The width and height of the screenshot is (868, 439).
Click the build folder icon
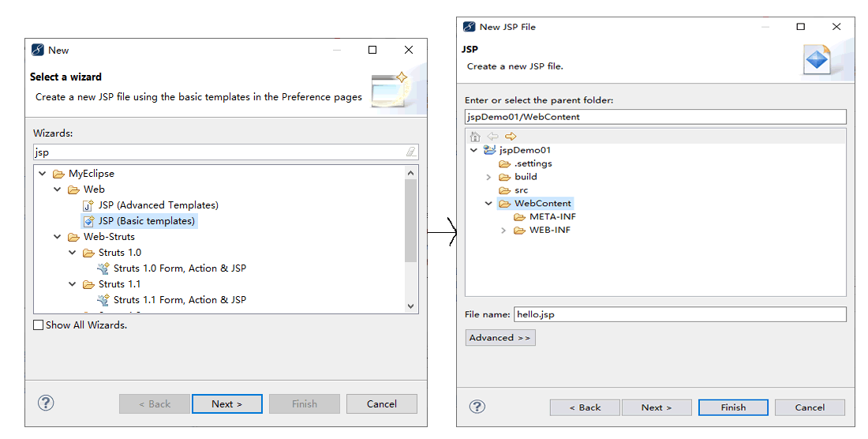pyautogui.click(x=504, y=177)
